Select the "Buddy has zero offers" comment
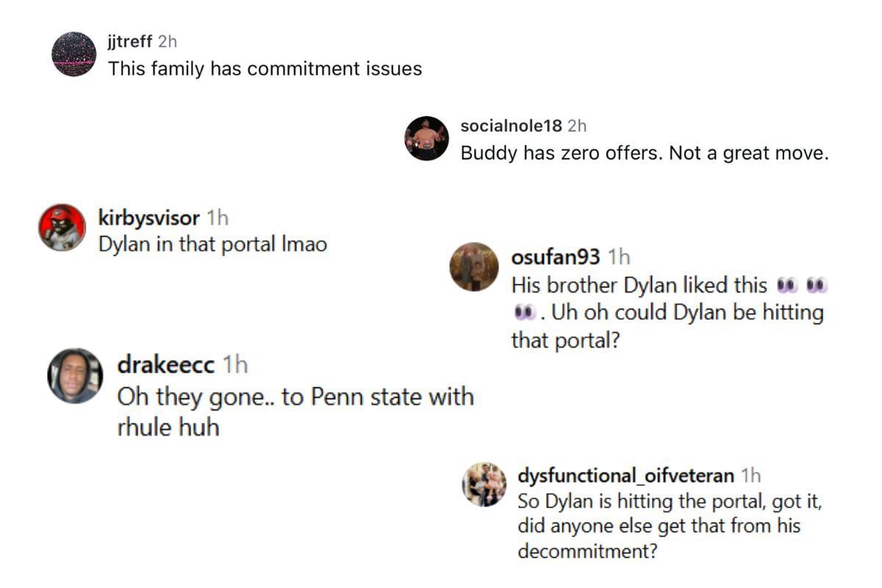Viewport: 882px width, 588px height. pos(645,153)
